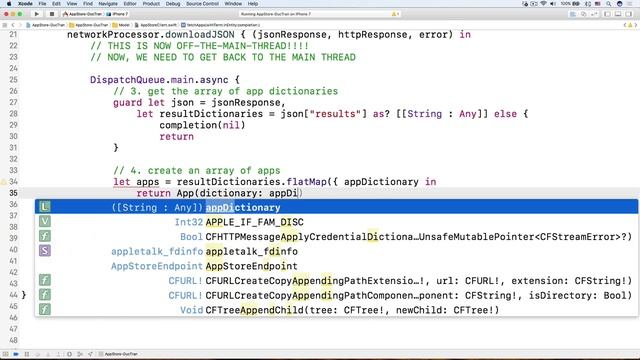Screen dimensions: 640x360
Task: Select AppStoreEndpoint completion
Action: (336, 266)
